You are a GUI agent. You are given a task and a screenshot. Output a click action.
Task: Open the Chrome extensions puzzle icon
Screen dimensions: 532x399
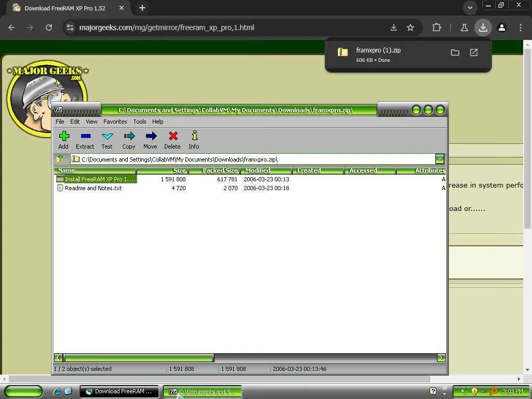pyautogui.click(x=436, y=28)
